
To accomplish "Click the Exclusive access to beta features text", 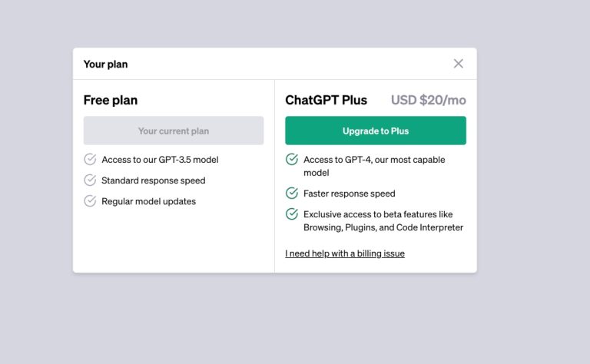I will pyautogui.click(x=383, y=221).
